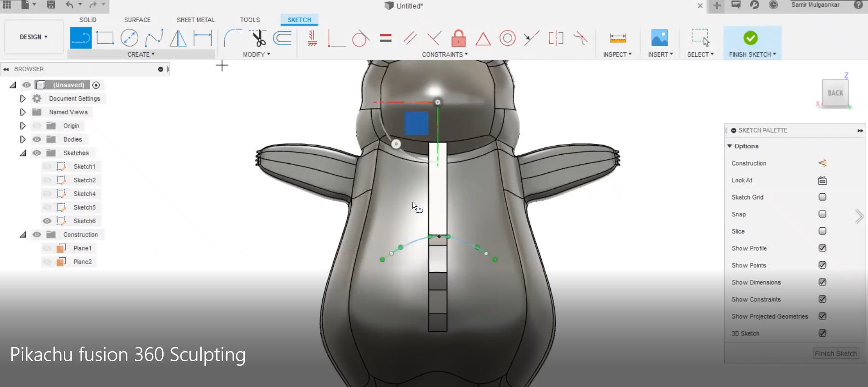This screenshot has width=868, height=387.
Task: Click the Save icon in title bar
Action: point(51,5)
